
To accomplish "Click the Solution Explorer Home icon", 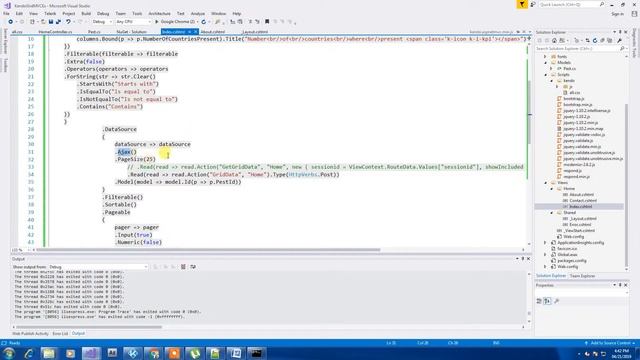I will point(554,40).
